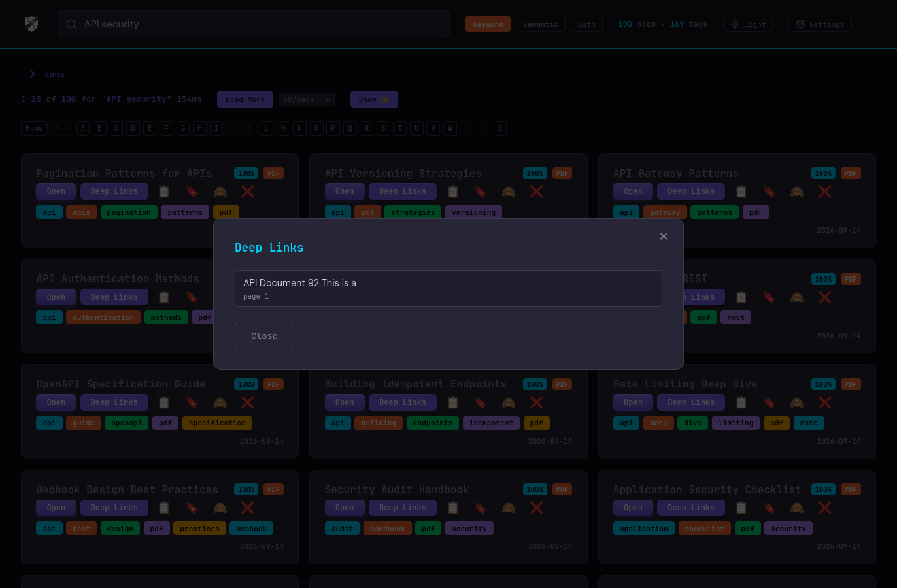The image size is (897, 588).
Task: Switch search mode to Semantic
Action: pos(541,24)
